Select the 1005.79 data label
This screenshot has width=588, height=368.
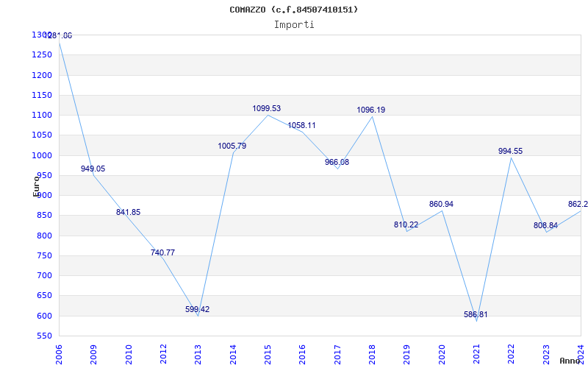point(232,146)
